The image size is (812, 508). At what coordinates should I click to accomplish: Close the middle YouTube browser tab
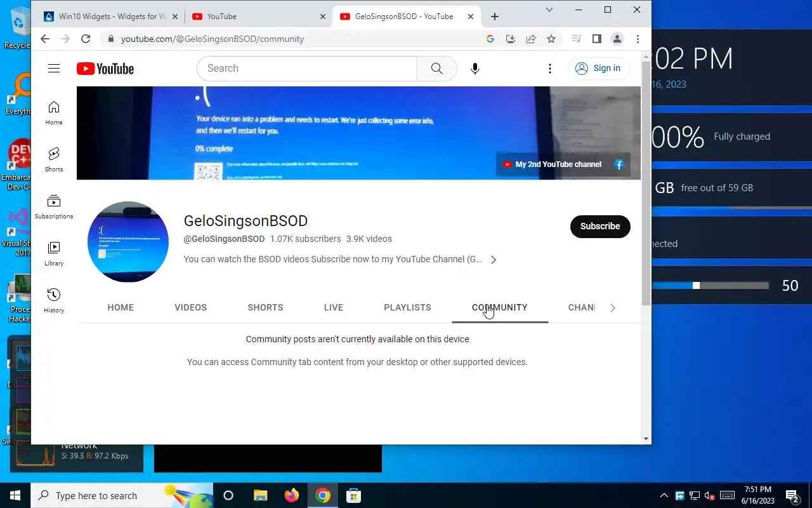(323, 17)
